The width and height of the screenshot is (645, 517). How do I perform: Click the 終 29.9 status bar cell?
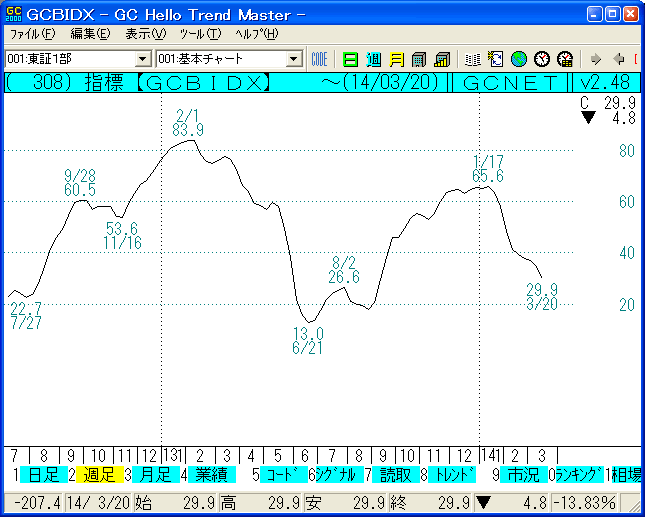[430, 503]
